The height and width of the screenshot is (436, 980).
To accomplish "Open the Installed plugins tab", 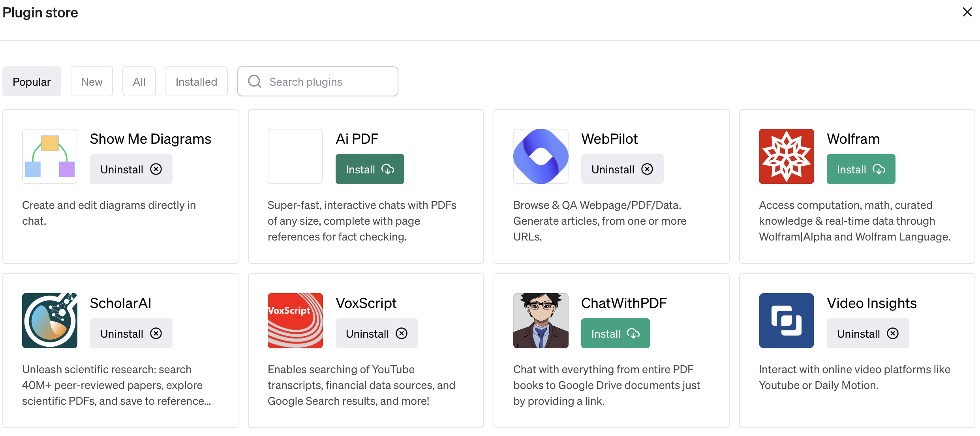I will [x=196, y=81].
